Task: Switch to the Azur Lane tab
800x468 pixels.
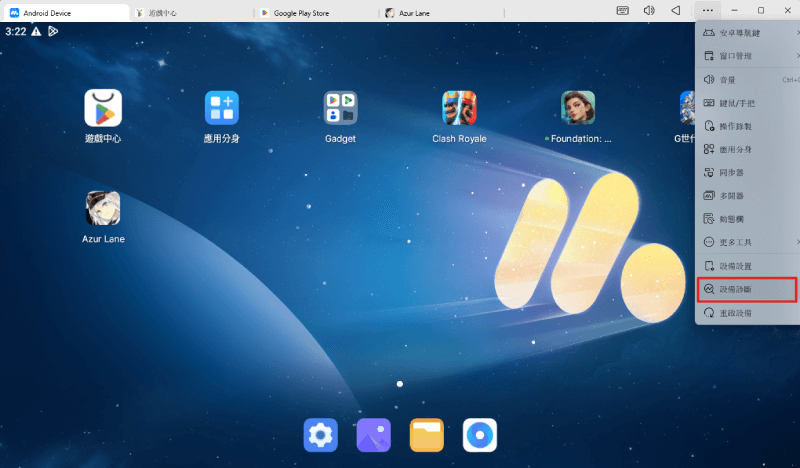Action: coord(443,13)
